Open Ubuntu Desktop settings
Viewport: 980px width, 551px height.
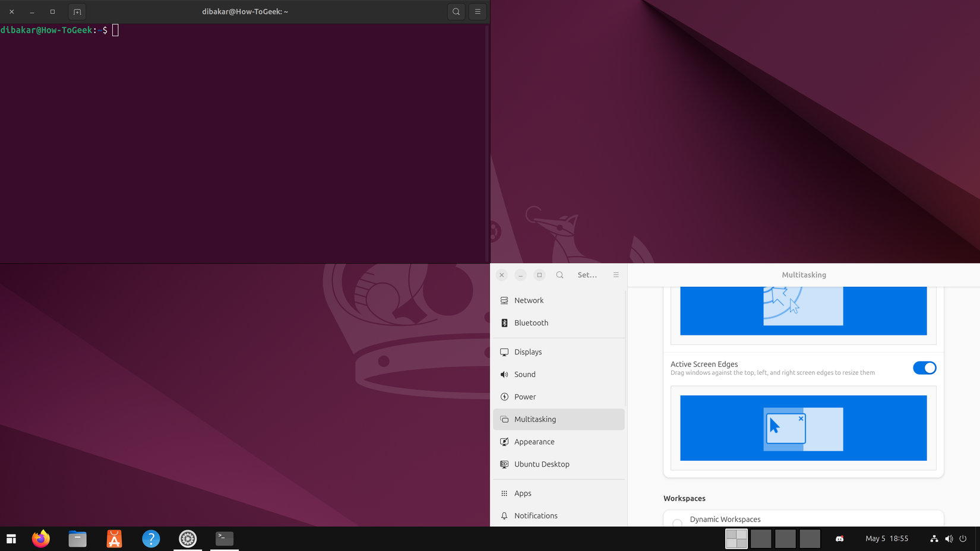542,464
